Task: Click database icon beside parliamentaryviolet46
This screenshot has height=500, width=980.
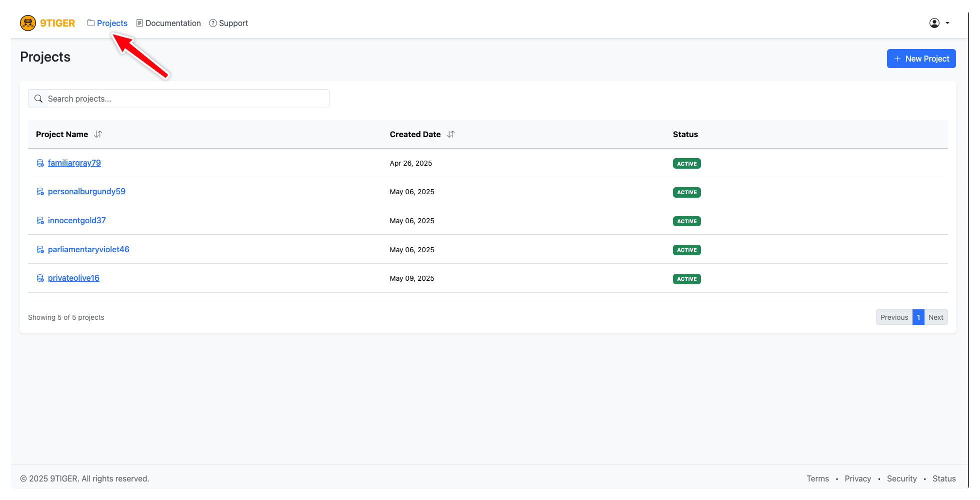Action: tap(40, 250)
